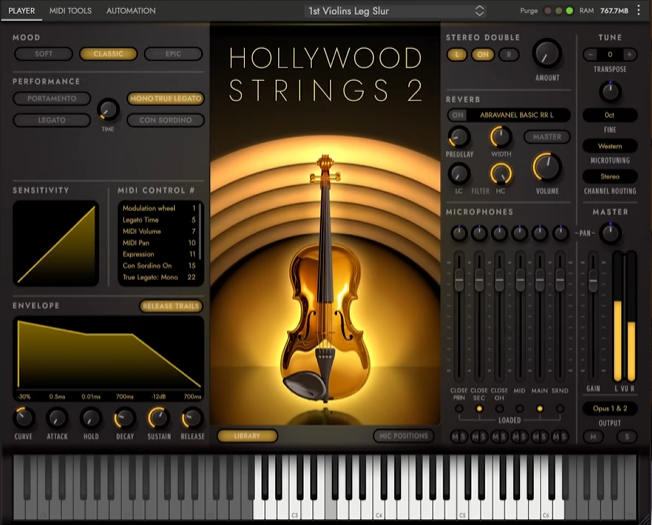Enable the Con Sordino performance option
This screenshot has height=525, width=652.
click(166, 120)
